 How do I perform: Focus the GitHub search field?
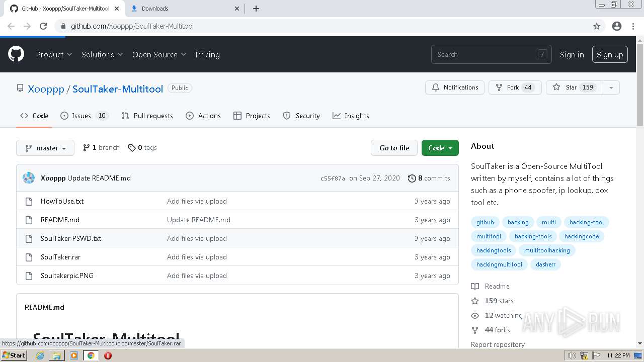(491, 54)
